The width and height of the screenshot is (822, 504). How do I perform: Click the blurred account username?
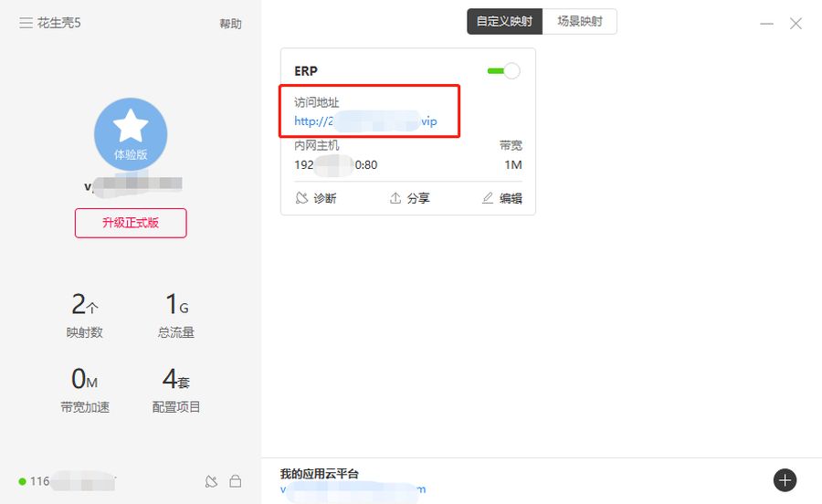pos(133,185)
